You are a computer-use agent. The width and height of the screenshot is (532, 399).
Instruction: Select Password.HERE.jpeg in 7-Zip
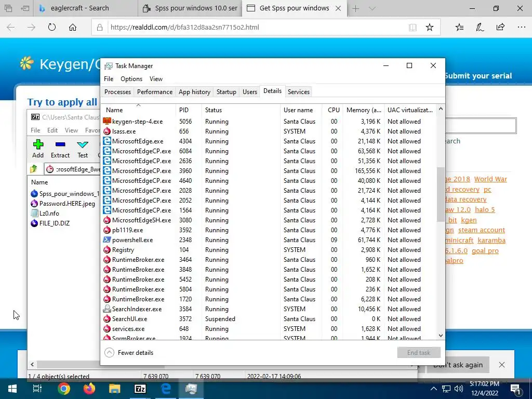click(x=67, y=204)
